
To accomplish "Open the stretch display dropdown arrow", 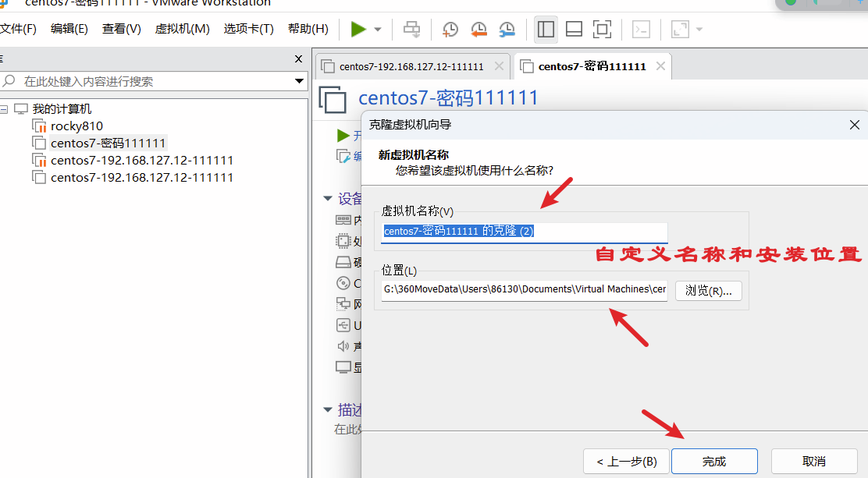I will click(x=699, y=30).
